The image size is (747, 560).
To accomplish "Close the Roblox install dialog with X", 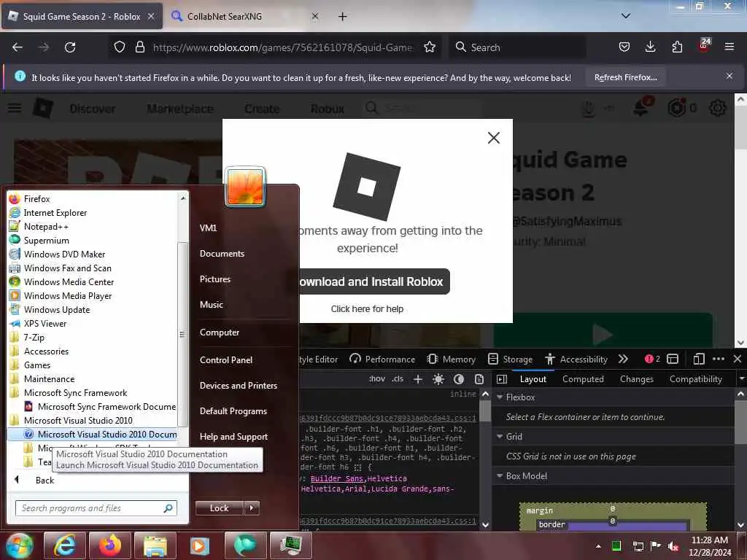I will click(494, 138).
